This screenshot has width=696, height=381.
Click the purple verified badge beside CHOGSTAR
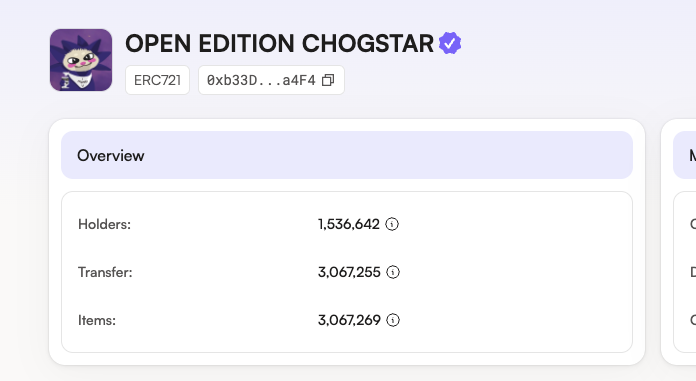(450, 43)
